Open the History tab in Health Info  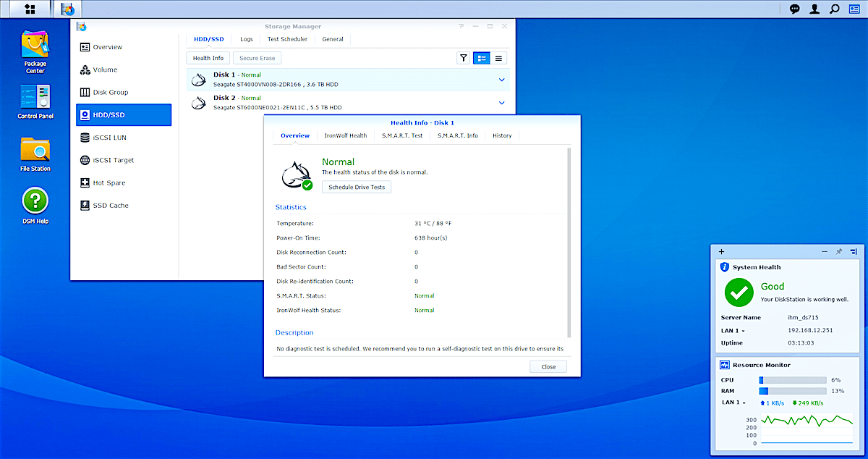click(502, 135)
